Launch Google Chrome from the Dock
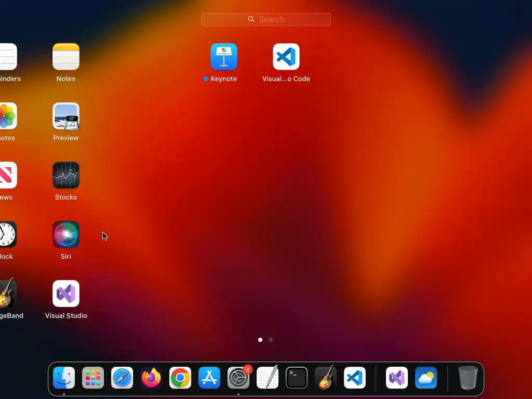The height and width of the screenshot is (399, 532). 180,378
